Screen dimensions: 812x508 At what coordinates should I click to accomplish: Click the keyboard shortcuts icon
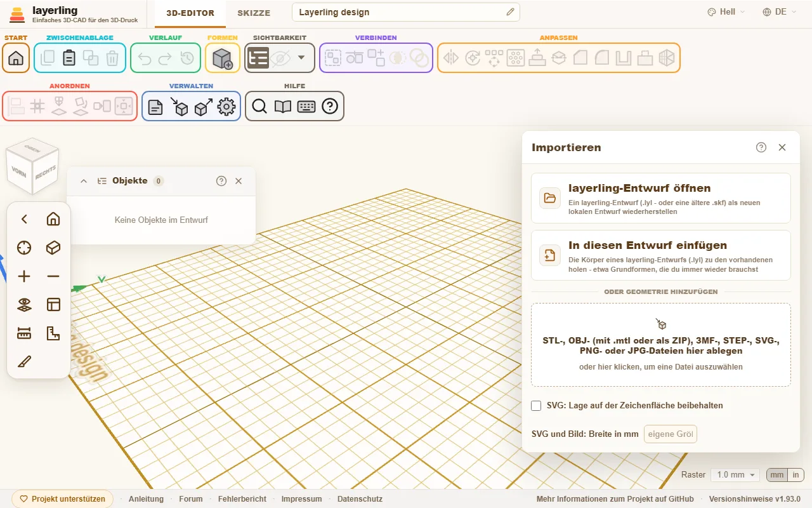point(306,107)
